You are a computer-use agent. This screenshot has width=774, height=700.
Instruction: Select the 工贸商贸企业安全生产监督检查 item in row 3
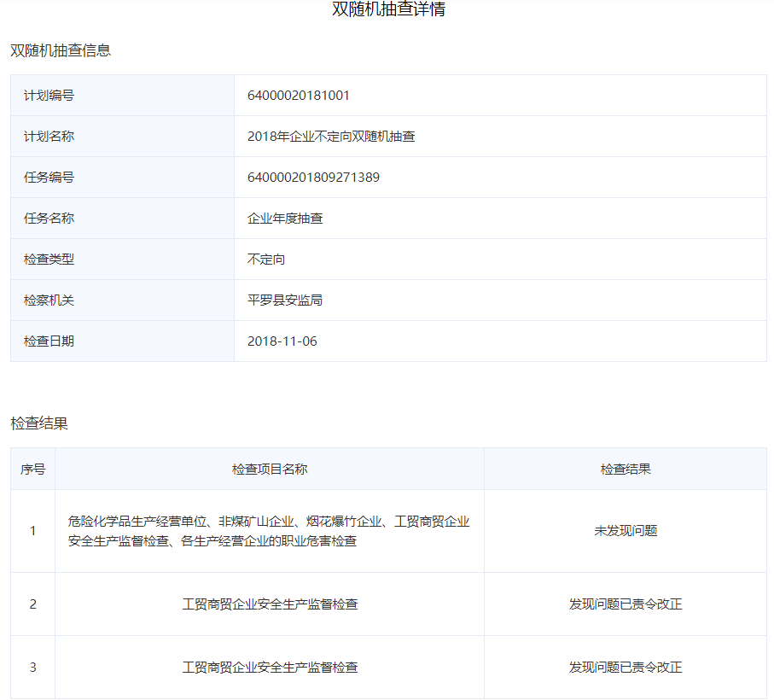pos(270,668)
